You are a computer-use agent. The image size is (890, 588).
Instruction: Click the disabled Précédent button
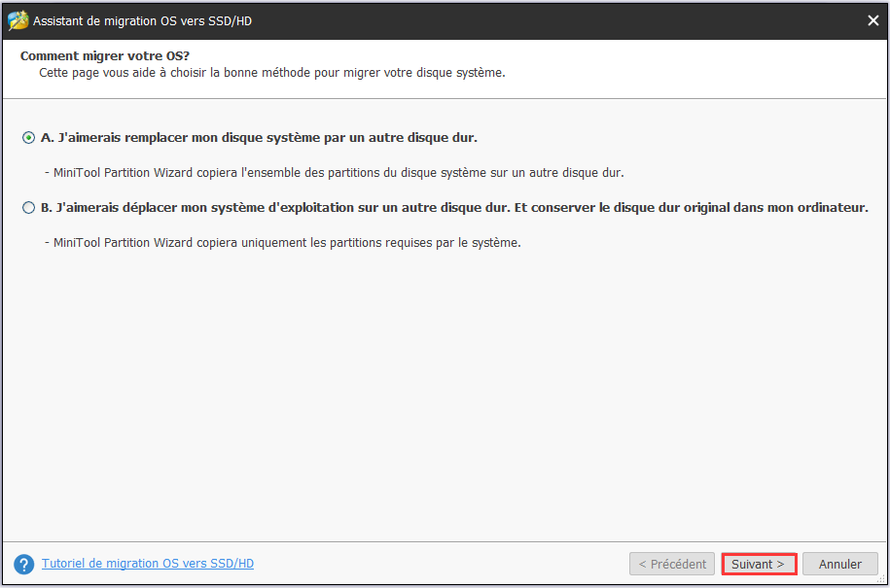pyautogui.click(x=672, y=564)
